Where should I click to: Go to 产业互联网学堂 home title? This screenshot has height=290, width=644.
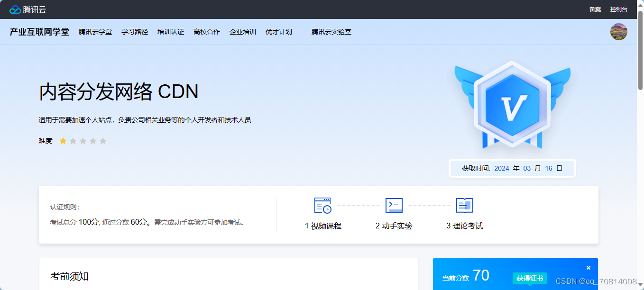pos(39,32)
